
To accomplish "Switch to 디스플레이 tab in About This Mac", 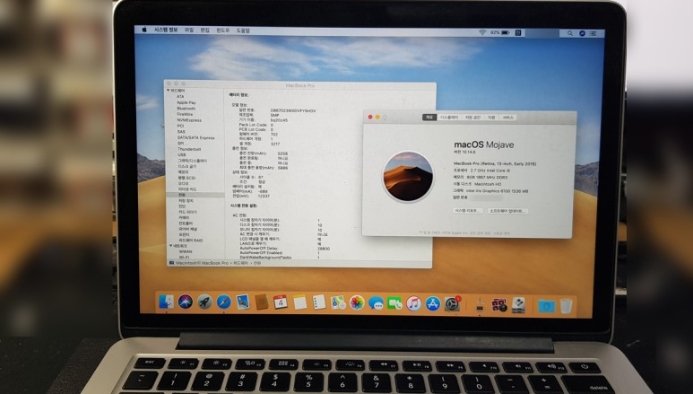I will point(449,118).
